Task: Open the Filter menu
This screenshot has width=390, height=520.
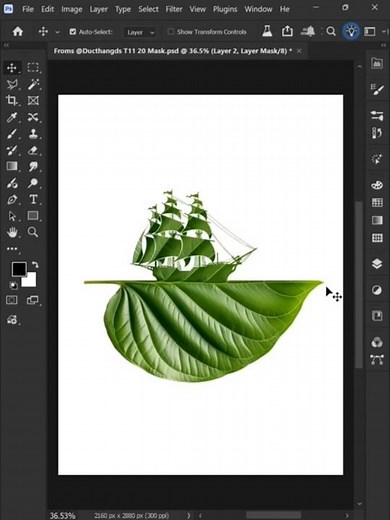Action: click(x=174, y=9)
